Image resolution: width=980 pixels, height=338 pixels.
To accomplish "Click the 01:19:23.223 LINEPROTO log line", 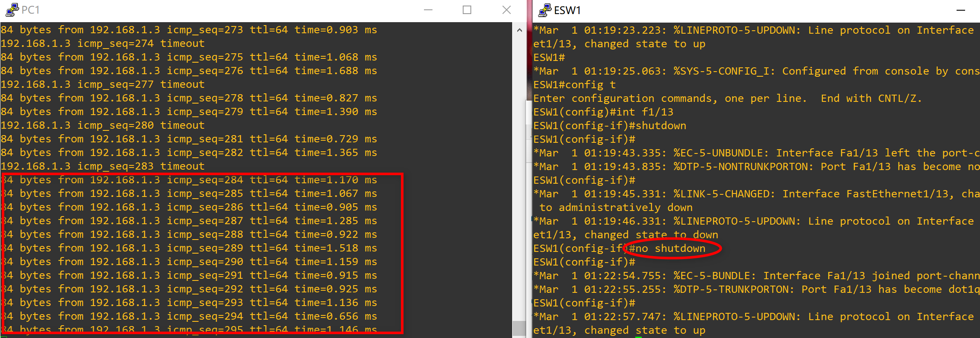I will click(754, 30).
